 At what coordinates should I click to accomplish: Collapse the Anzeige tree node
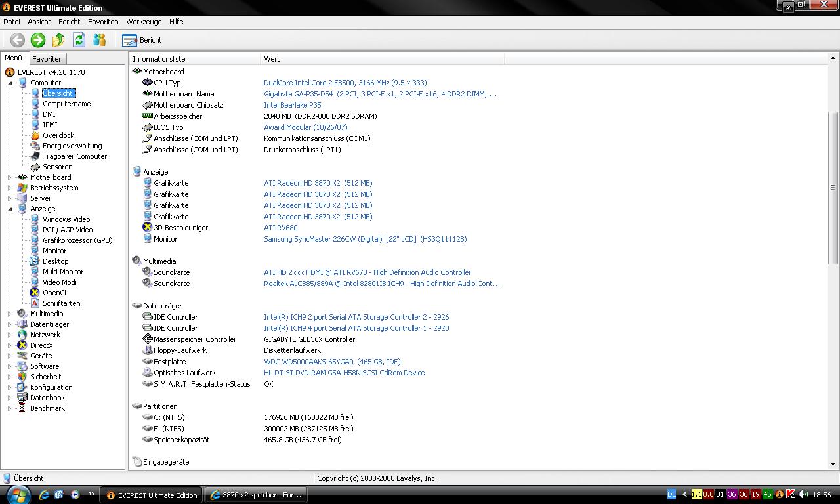[10, 209]
